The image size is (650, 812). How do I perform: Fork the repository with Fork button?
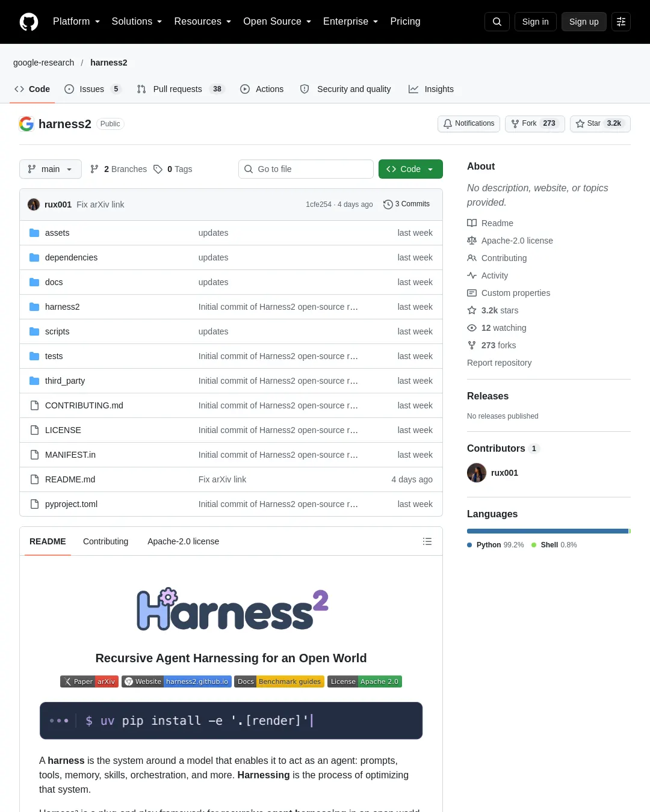pyautogui.click(x=535, y=123)
